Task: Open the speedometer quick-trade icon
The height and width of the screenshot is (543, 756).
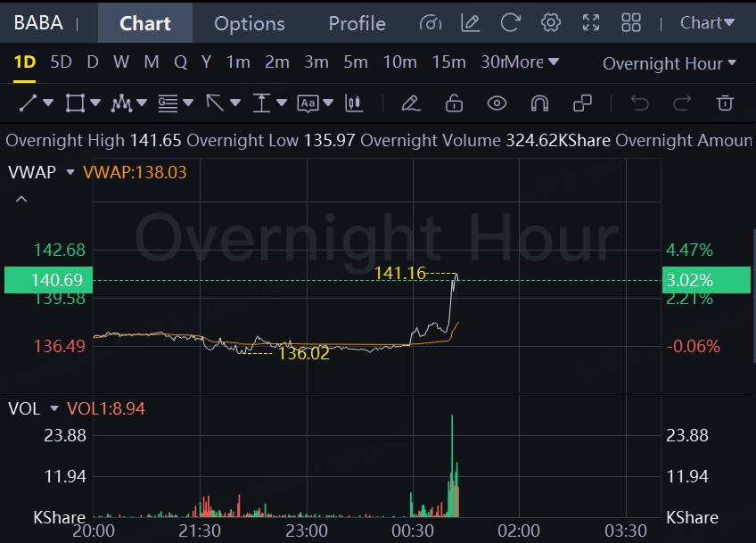Action: [x=430, y=22]
